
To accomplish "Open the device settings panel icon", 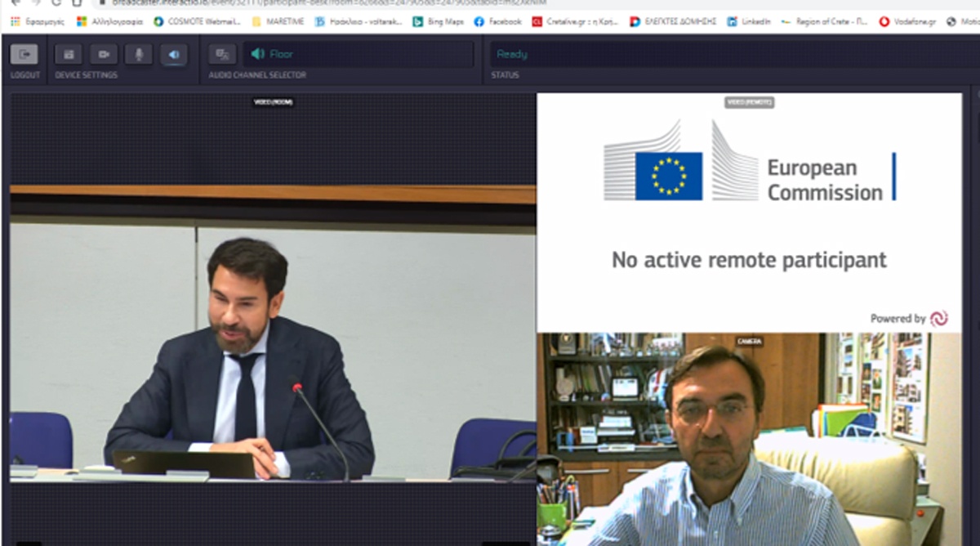I will 69,55.
